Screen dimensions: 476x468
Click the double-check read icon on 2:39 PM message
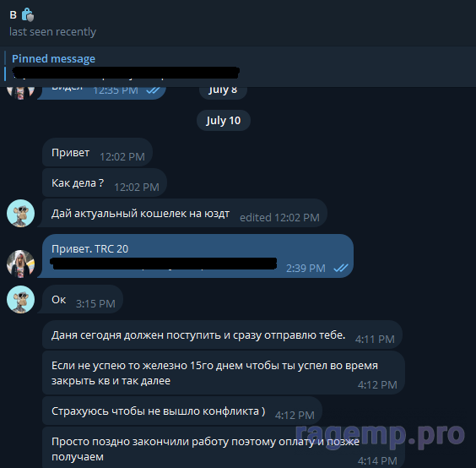pos(341,268)
